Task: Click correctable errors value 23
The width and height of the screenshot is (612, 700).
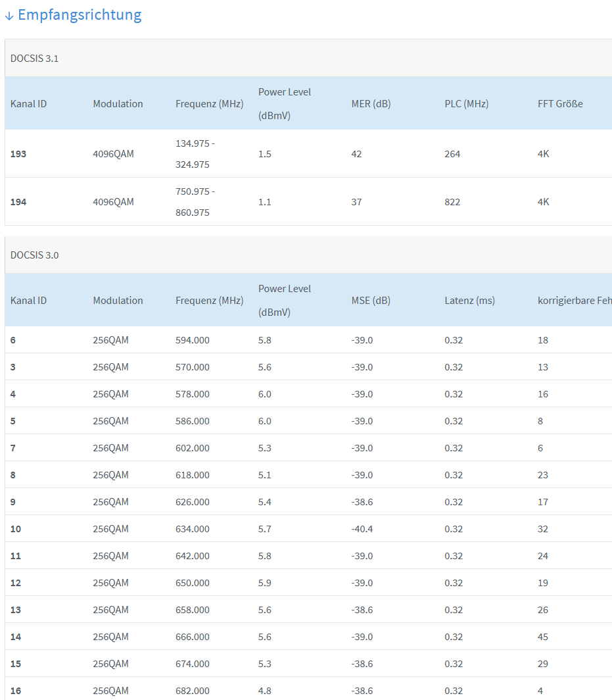Action: coord(543,475)
